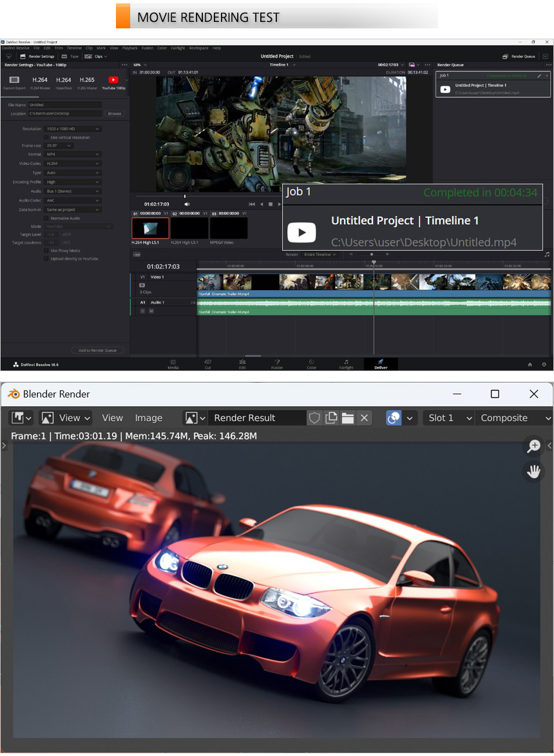Open the Format dropdown showing MP4

(x=73, y=154)
